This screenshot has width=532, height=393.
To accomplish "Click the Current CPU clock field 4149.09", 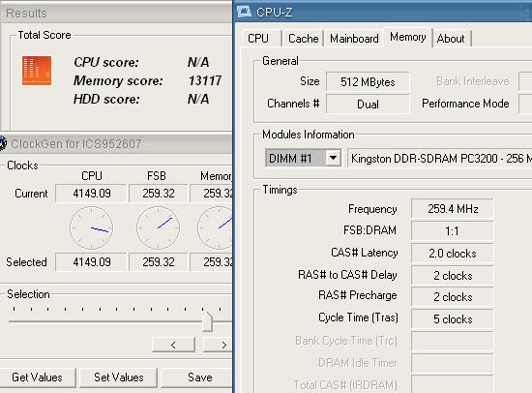I will [x=91, y=194].
